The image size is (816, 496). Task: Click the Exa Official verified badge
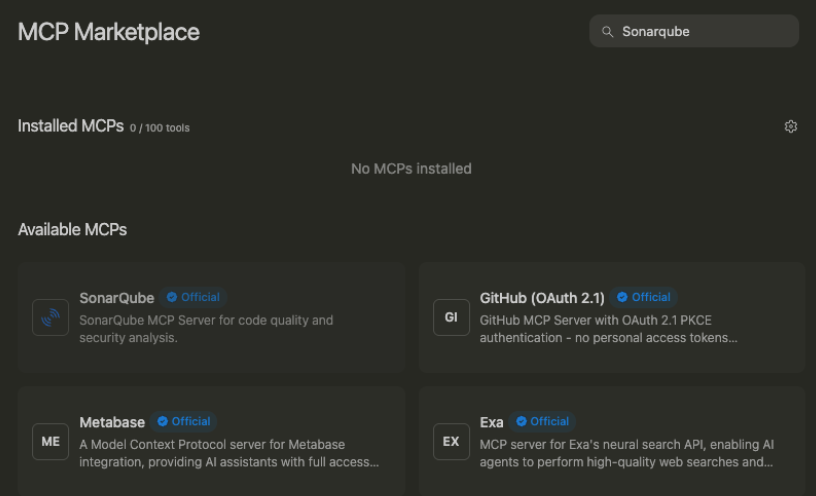coord(542,422)
